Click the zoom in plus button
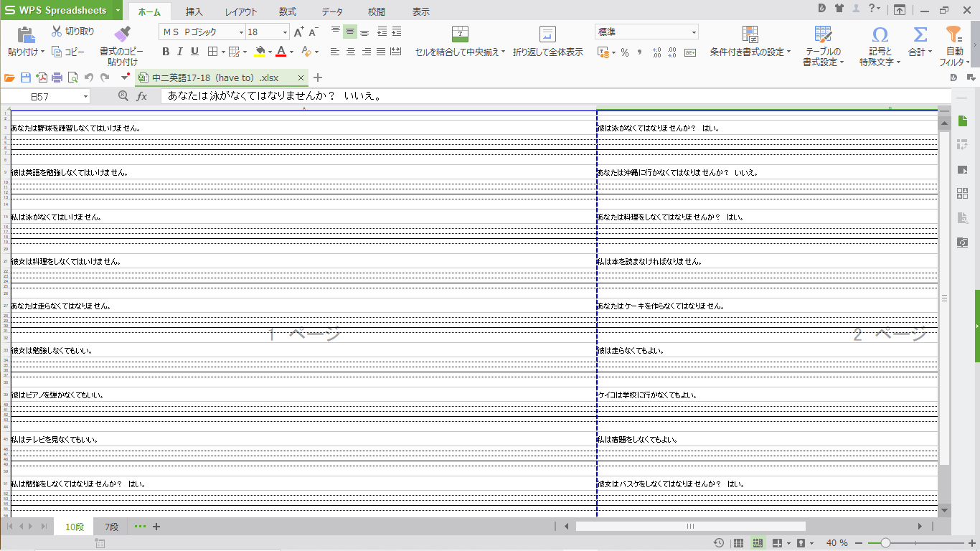Screen dimensions: 980x551 coord(971,543)
